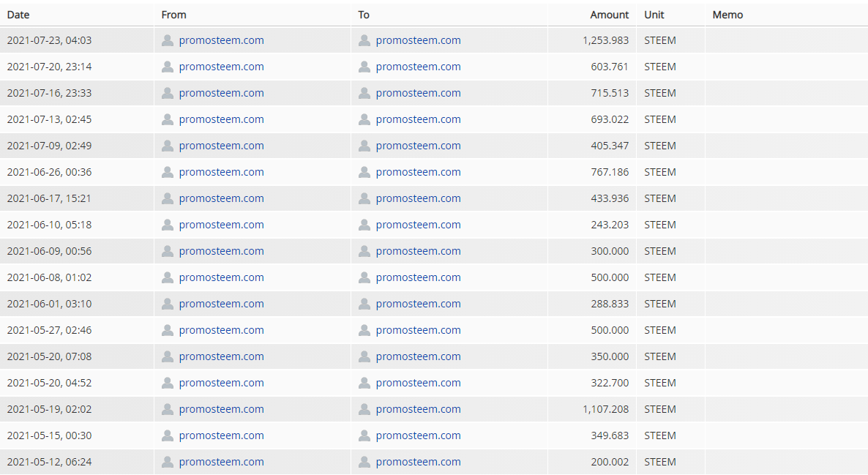This screenshot has height=475, width=868.
Task: Open the To promosteem.com link in the 2021-07-20 row
Action: (x=418, y=67)
